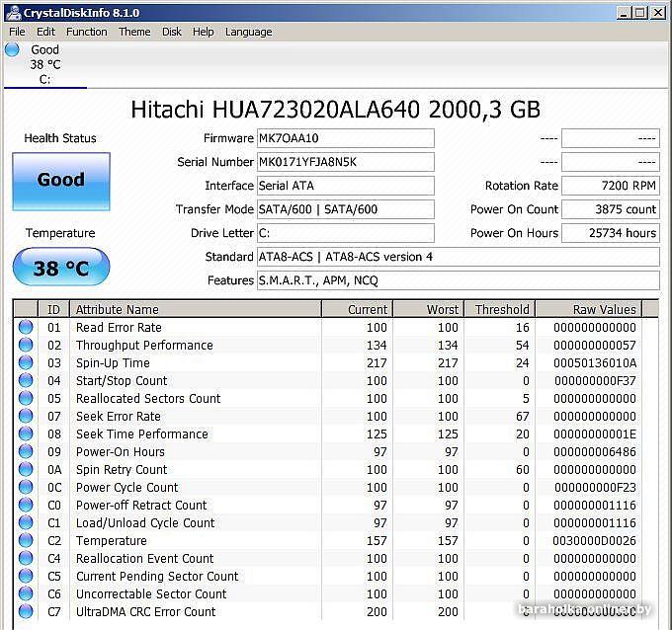Select the UltraDMA CRC Error Count name
The image size is (672, 630).
click(145, 611)
